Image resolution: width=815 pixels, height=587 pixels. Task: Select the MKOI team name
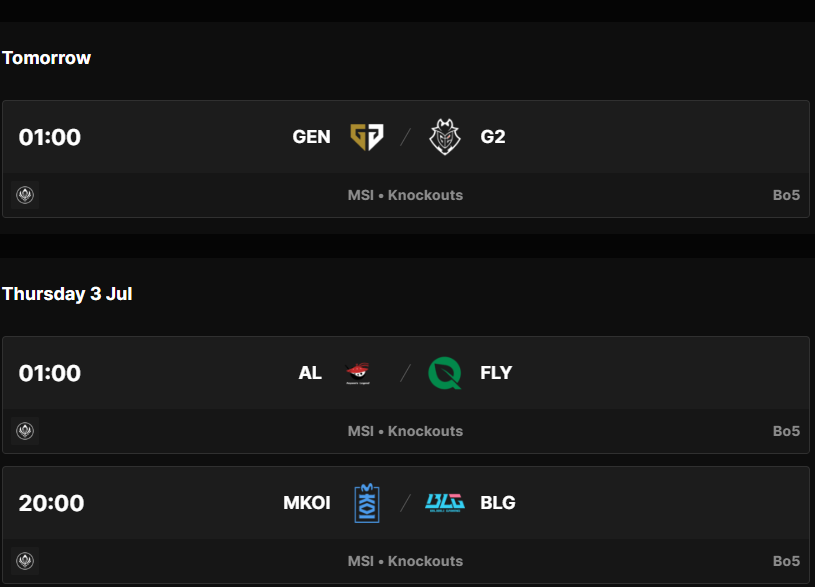(307, 503)
